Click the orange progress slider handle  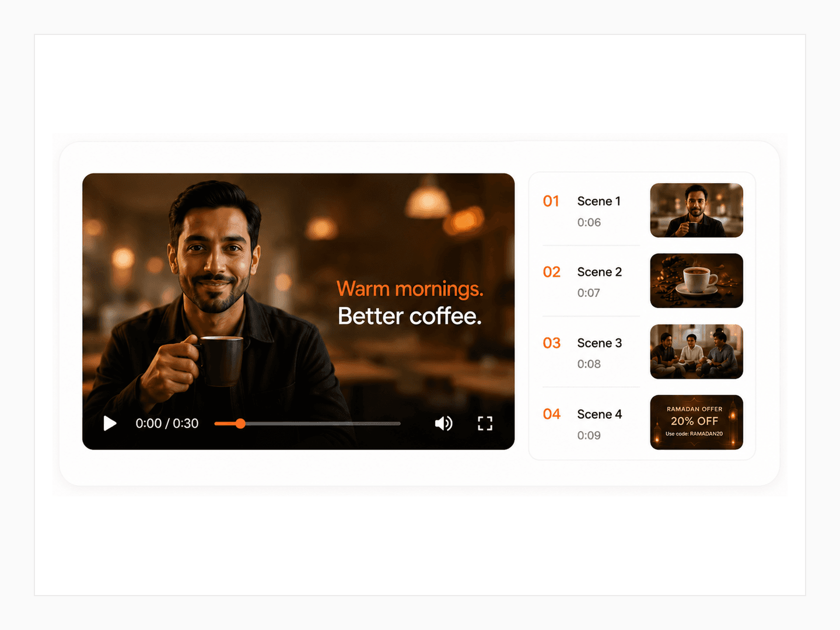[240, 423]
